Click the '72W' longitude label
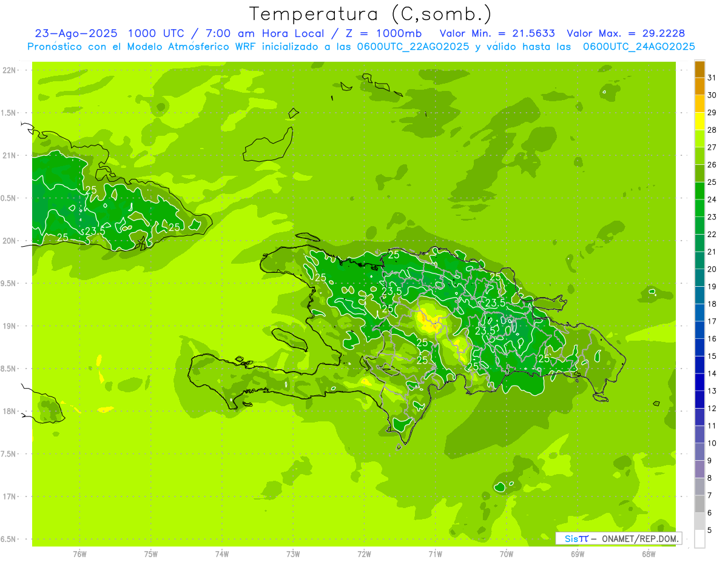This screenshot has width=728, height=562. click(364, 554)
